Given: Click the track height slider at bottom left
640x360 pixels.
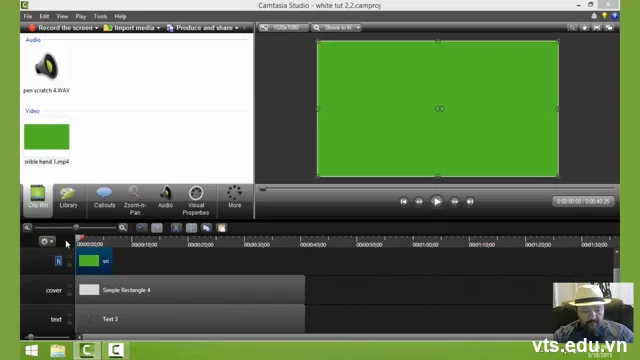Looking at the screenshot, I should click(31, 337).
